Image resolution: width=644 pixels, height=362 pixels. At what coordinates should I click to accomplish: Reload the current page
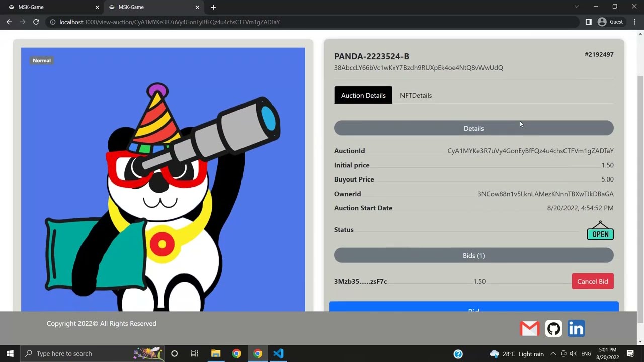click(36, 22)
